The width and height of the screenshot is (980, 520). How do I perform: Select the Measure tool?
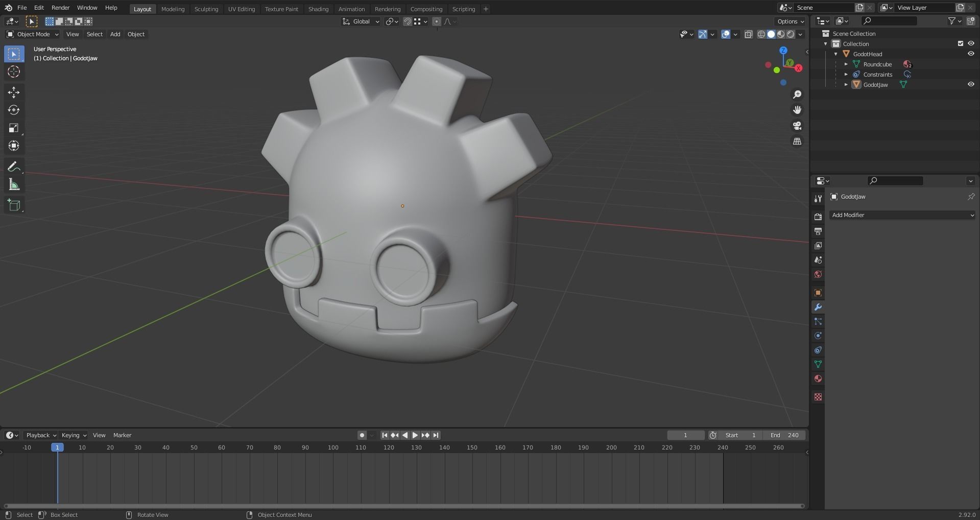(14, 185)
